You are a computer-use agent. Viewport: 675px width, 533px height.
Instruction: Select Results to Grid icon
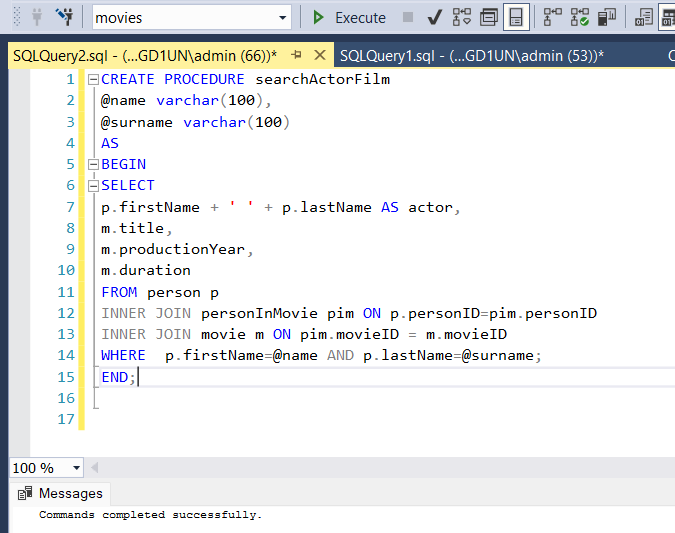(x=667, y=17)
